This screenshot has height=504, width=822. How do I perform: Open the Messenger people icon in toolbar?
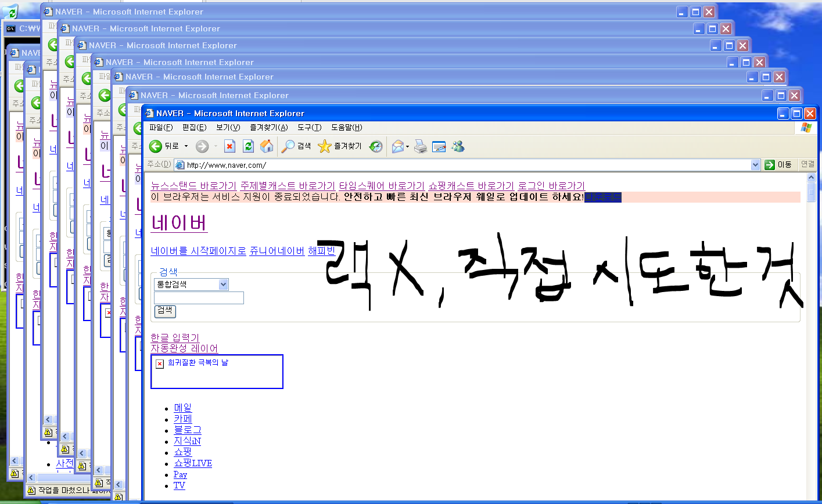pyautogui.click(x=458, y=146)
